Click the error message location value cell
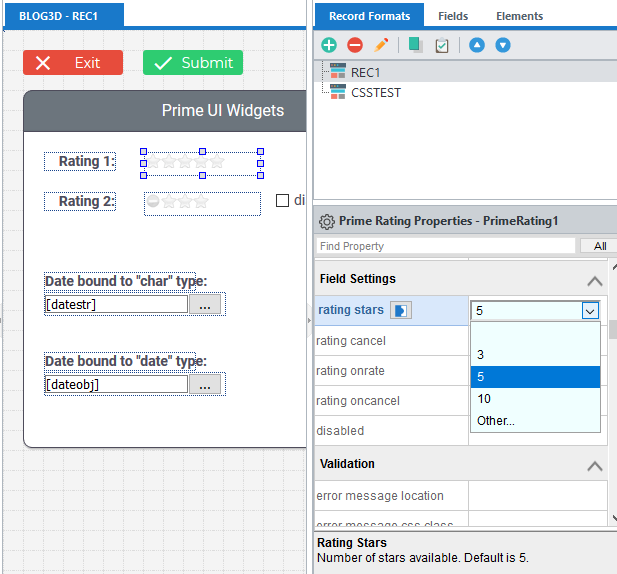 click(538, 496)
